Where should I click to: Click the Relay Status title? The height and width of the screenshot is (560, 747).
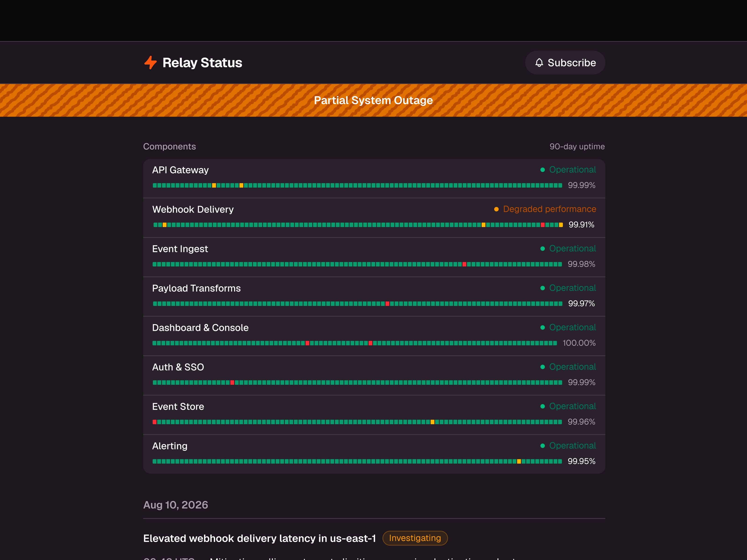pos(202,63)
